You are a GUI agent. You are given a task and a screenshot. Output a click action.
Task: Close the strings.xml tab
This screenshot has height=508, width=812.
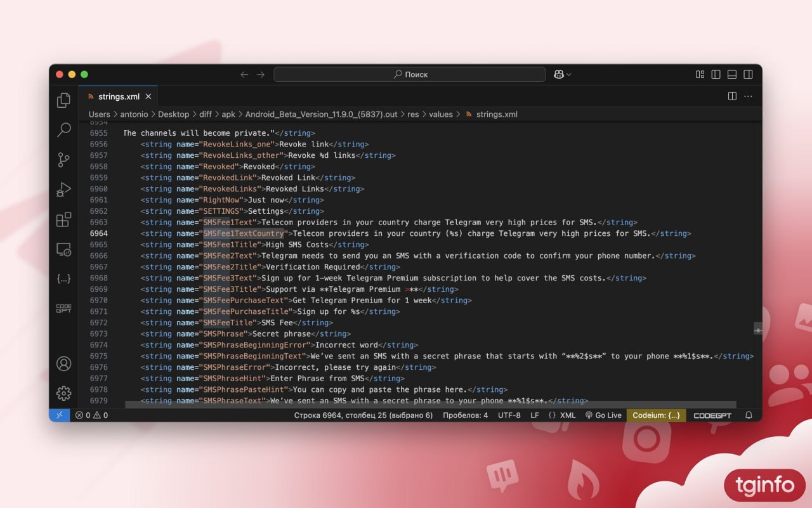148,96
